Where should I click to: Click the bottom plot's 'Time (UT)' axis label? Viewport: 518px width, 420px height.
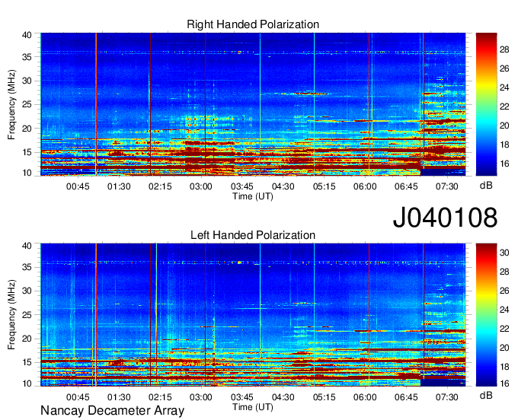tap(253, 407)
